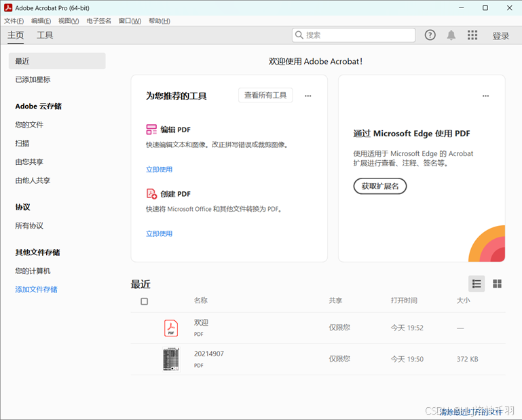The width and height of the screenshot is (522, 420).
Task: Focus the 搜索 search field
Action: pyautogui.click(x=354, y=35)
